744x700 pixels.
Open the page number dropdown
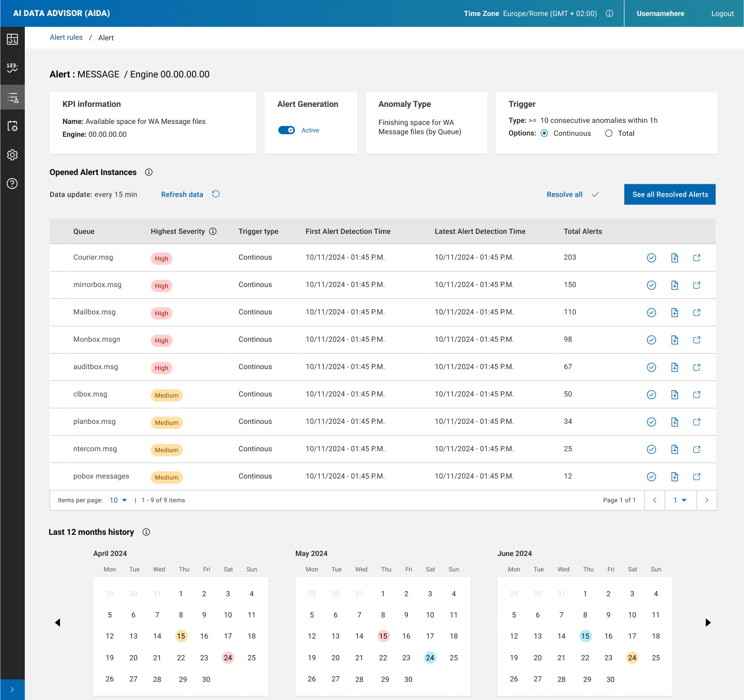(679, 500)
